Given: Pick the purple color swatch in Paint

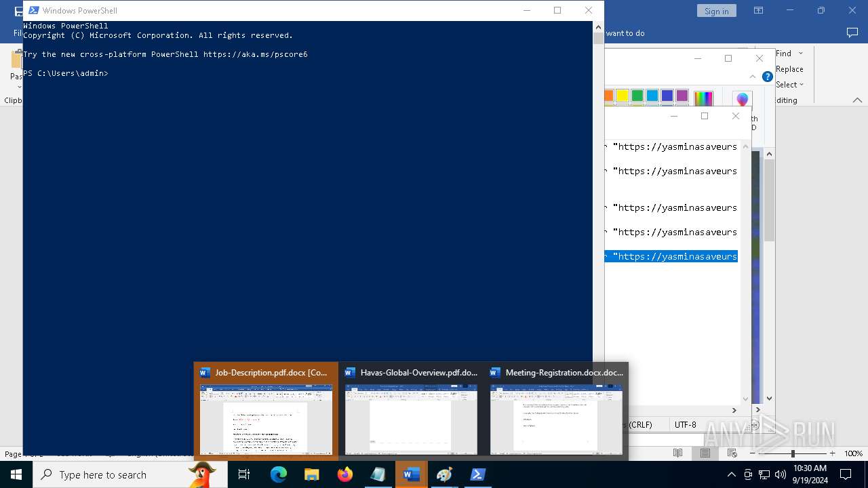Looking at the screenshot, I should (x=682, y=96).
